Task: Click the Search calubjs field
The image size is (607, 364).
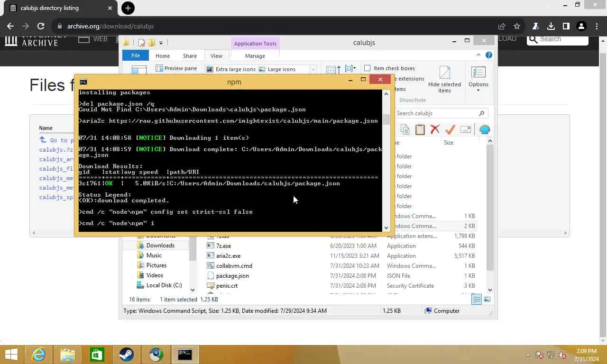Action: coord(441,113)
